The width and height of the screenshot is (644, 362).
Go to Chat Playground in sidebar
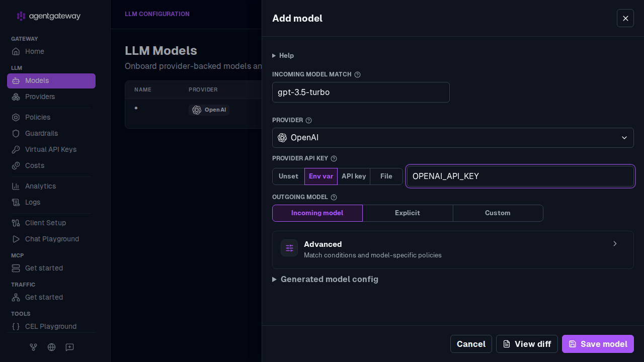coord(51,239)
